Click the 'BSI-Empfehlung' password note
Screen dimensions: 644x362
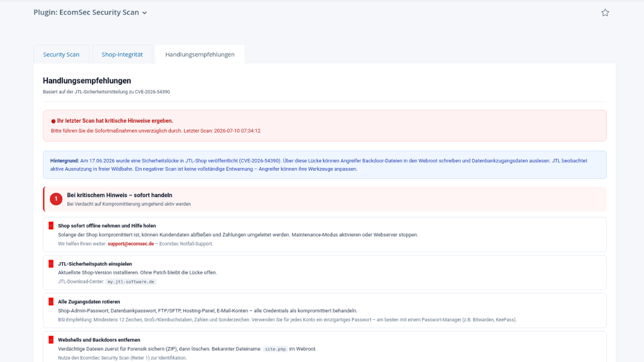(287, 320)
